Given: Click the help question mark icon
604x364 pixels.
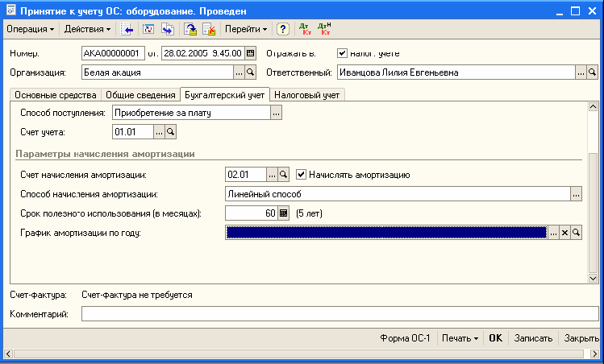Looking at the screenshot, I should point(283,29).
